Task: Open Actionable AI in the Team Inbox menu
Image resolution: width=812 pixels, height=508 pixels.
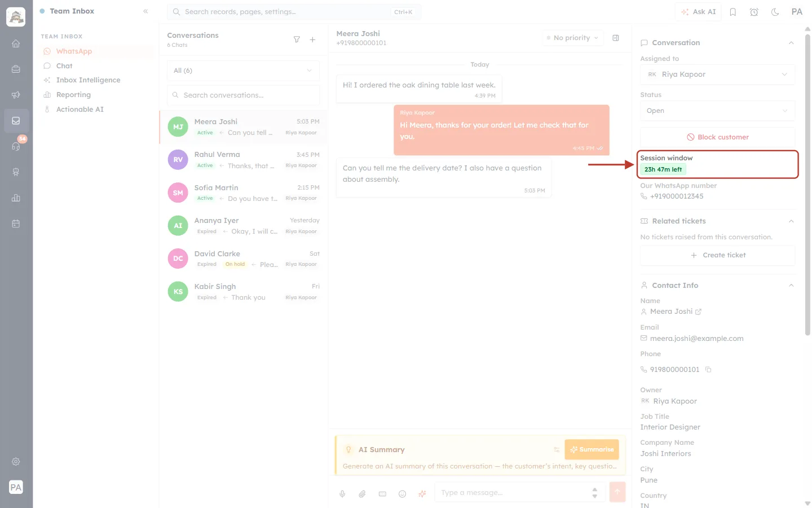Action: [96, 110]
